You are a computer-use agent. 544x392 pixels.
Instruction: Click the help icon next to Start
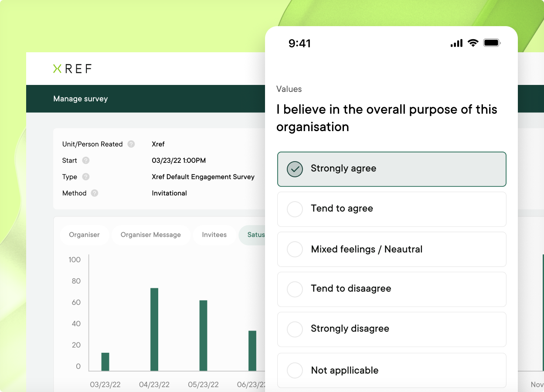[86, 160]
